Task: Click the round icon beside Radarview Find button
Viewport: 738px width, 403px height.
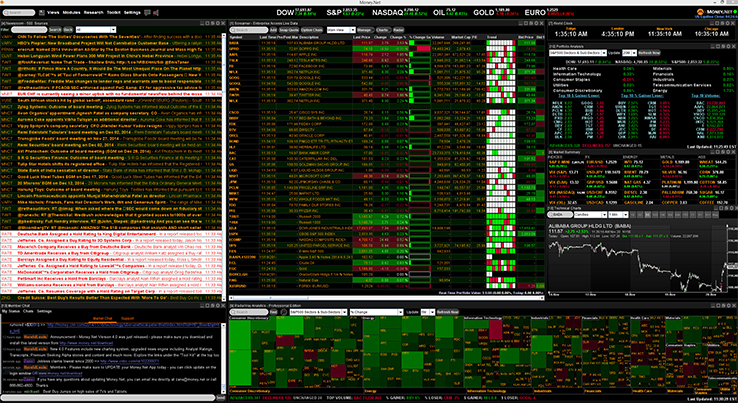Action: pyautogui.click(x=283, y=312)
